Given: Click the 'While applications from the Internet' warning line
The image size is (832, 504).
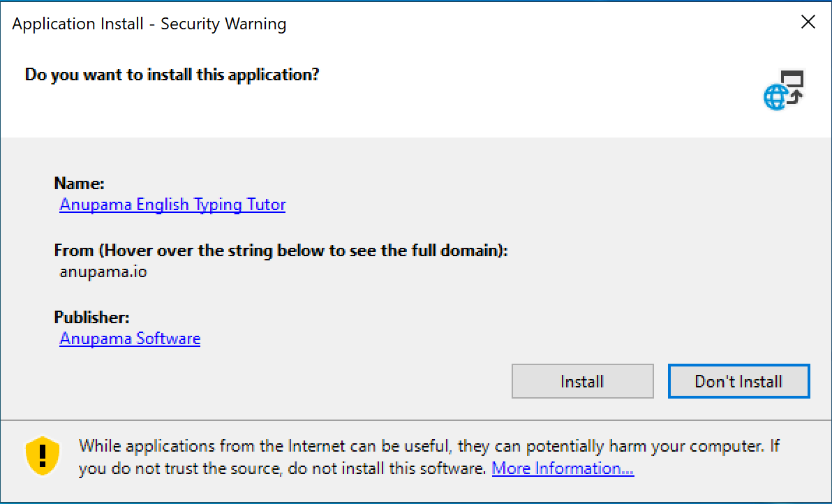Looking at the screenshot, I should (x=429, y=446).
